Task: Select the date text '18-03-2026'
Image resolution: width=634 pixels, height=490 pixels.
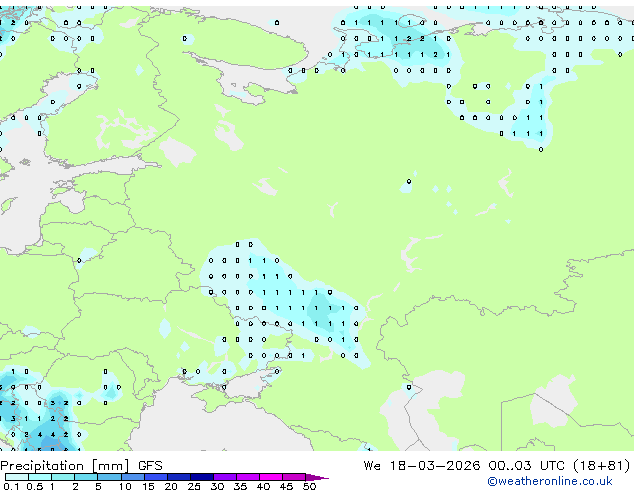Action: coord(435,465)
